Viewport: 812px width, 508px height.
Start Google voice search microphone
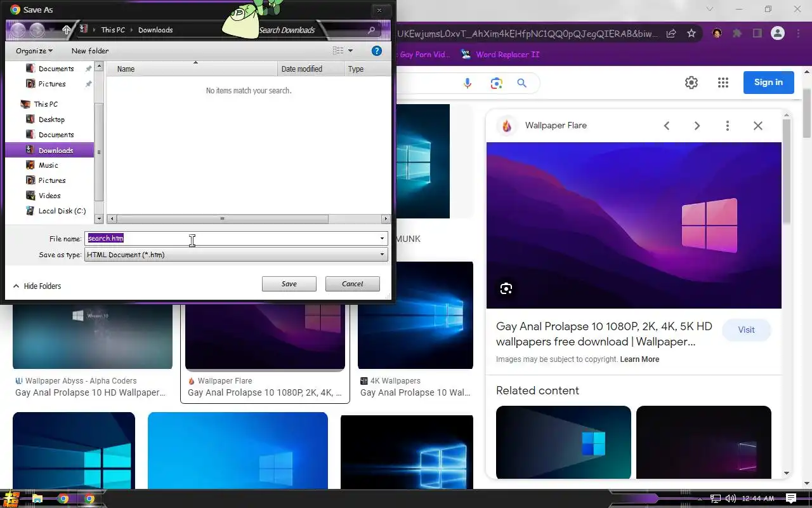(x=468, y=83)
